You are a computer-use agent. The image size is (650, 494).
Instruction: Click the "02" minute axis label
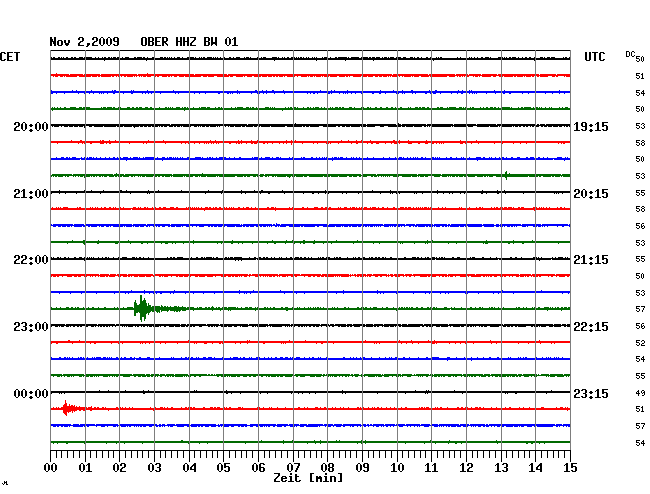[119, 468]
